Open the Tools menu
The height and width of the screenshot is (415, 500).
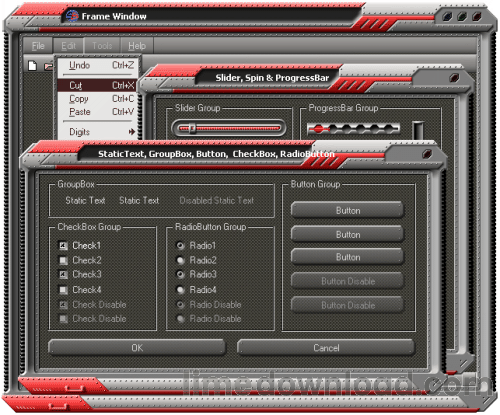(x=102, y=46)
